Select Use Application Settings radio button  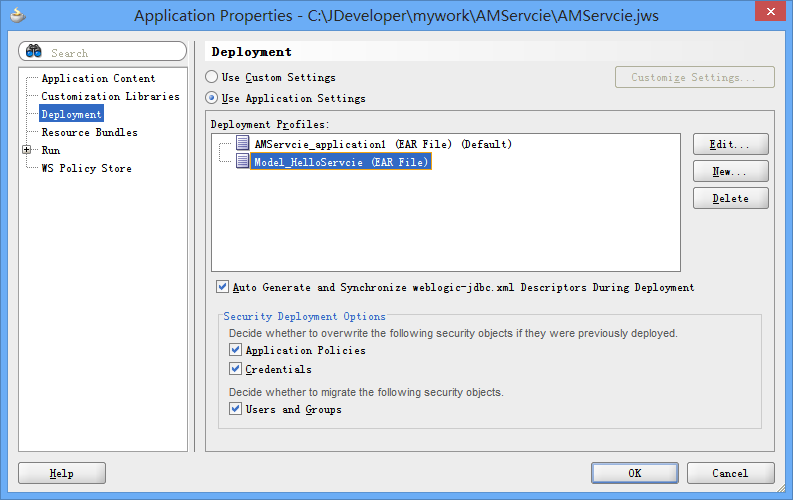(x=211, y=98)
